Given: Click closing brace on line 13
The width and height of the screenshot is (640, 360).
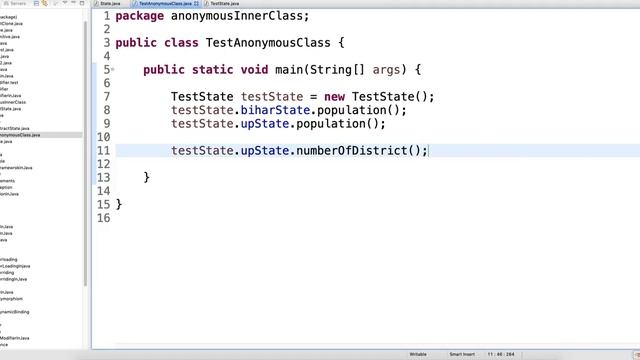Looking at the screenshot, I should pos(147,178).
